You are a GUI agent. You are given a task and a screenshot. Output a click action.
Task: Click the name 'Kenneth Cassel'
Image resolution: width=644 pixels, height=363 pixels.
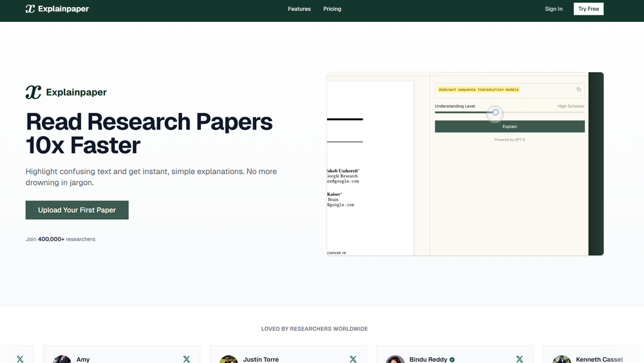click(599, 359)
